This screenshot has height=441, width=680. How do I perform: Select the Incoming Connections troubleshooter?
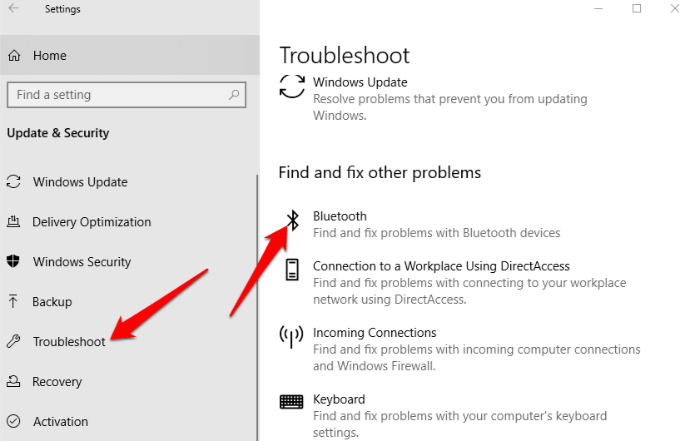pos(374,333)
